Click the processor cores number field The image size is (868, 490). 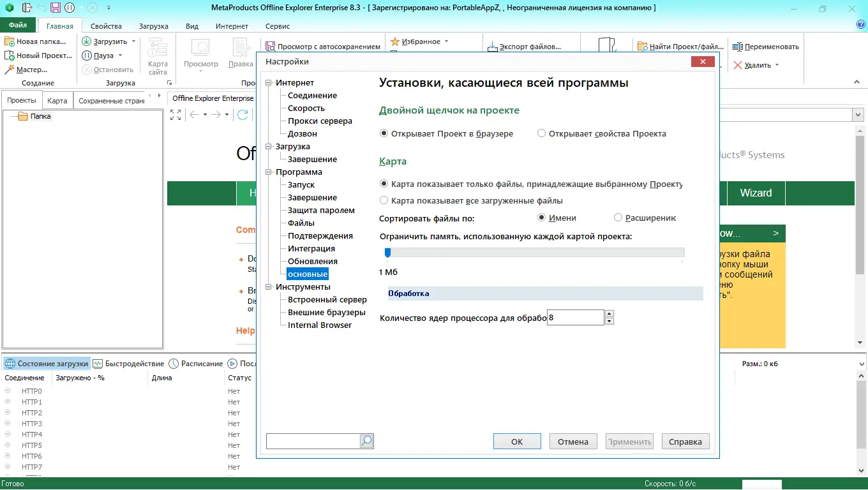[x=575, y=317]
